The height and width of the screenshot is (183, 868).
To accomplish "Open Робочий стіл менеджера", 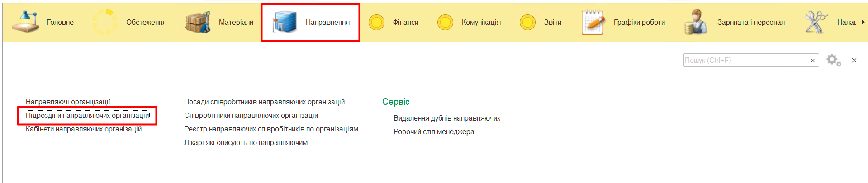I will click(x=433, y=132).
